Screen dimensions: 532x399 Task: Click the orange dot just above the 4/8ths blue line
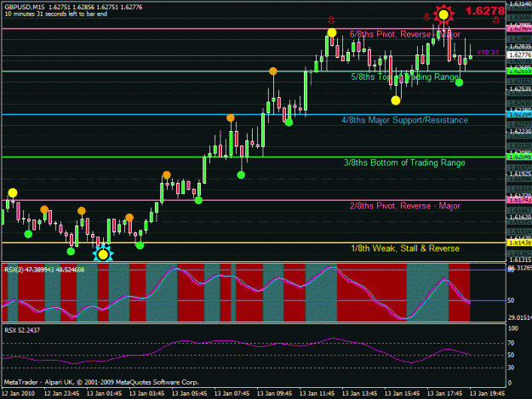click(231, 118)
